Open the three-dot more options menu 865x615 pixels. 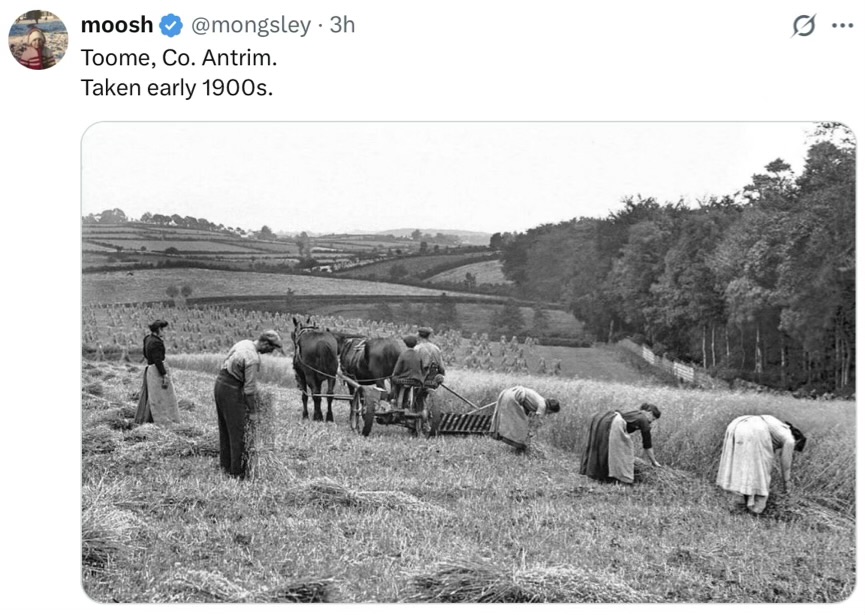coord(842,25)
